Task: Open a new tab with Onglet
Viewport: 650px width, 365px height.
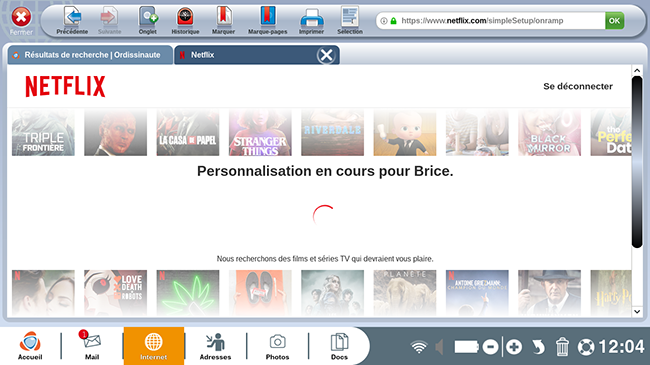Action: pos(148,20)
